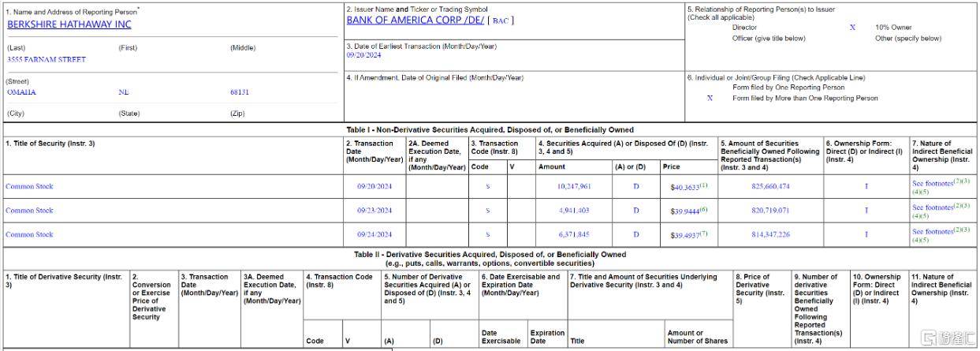The width and height of the screenshot is (980, 351).
Task: Click '4. If Amendment, Date of Original Filed' label
Action: (x=435, y=77)
